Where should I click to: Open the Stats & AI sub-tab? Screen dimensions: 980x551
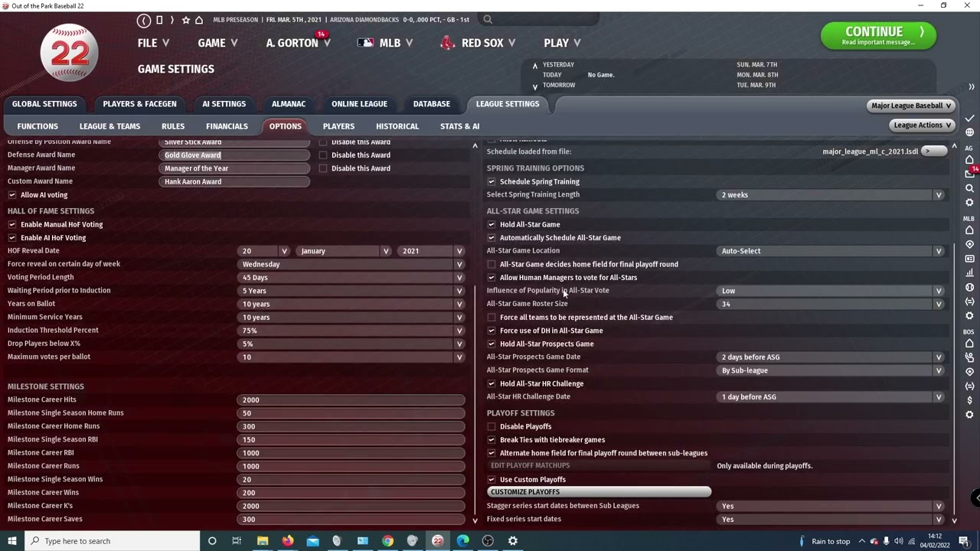(x=459, y=126)
